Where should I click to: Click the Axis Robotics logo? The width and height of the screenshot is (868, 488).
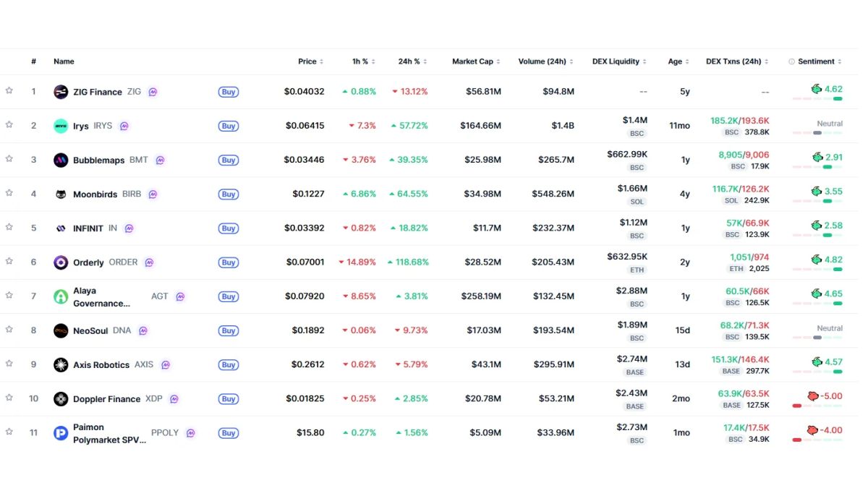point(61,364)
